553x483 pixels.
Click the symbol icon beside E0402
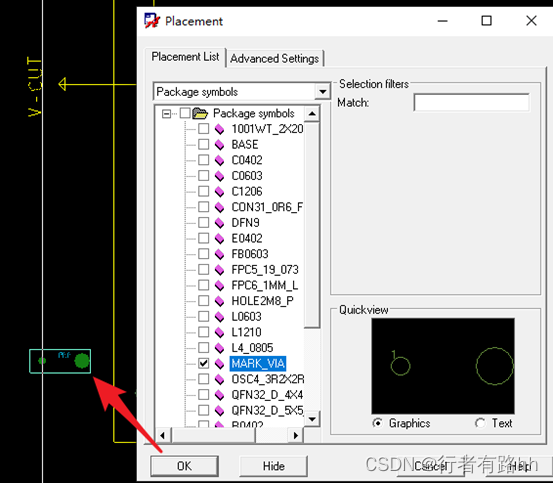coord(219,238)
